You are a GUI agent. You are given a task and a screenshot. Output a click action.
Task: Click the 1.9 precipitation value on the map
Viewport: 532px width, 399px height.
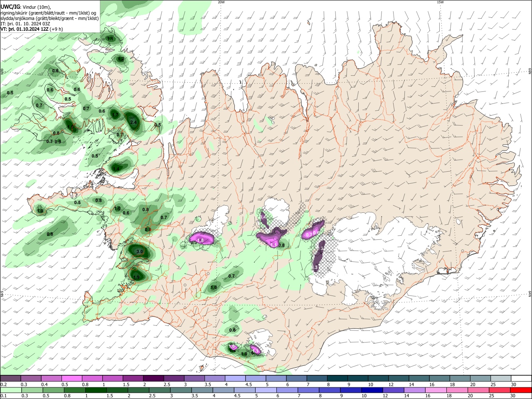coord(136,277)
